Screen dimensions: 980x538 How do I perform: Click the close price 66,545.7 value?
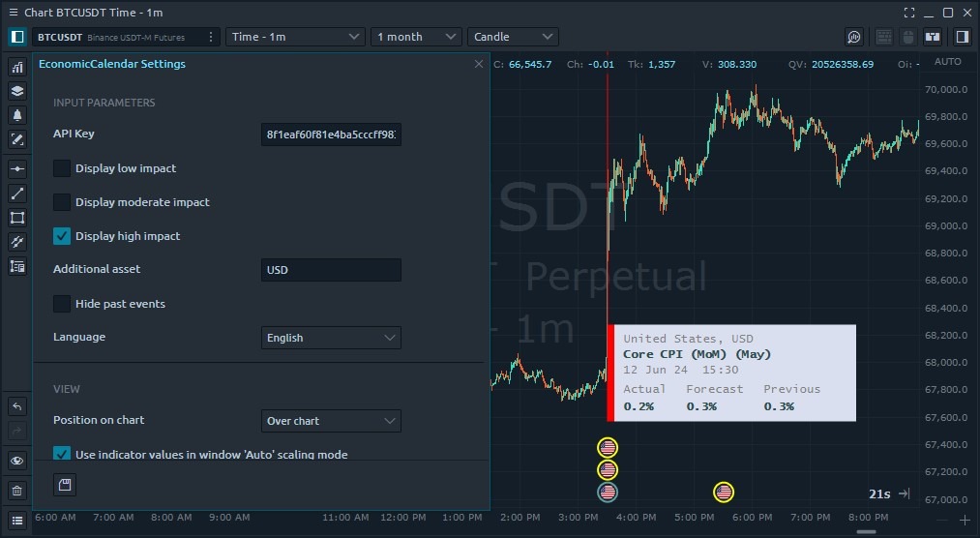coord(530,64)
